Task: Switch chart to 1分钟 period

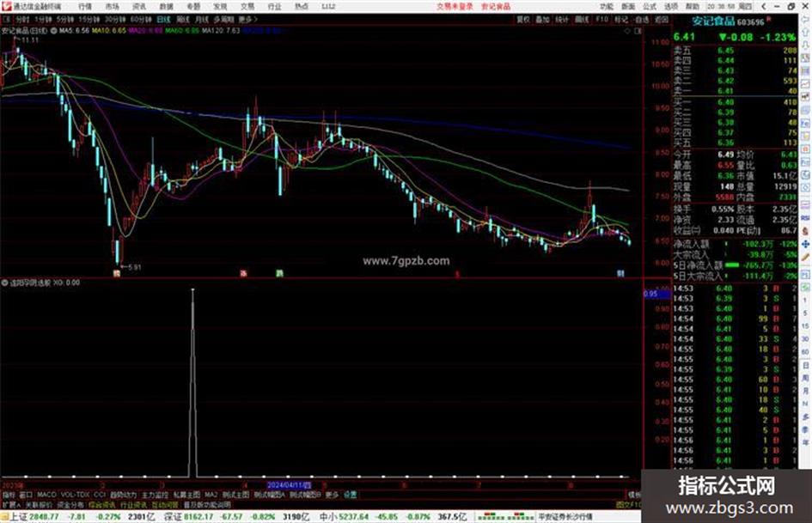Action: pos(43,20)
